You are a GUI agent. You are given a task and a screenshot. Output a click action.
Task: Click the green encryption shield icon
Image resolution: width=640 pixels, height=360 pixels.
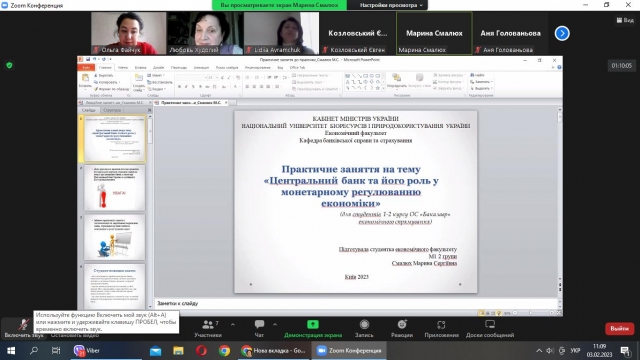(9, 65)
